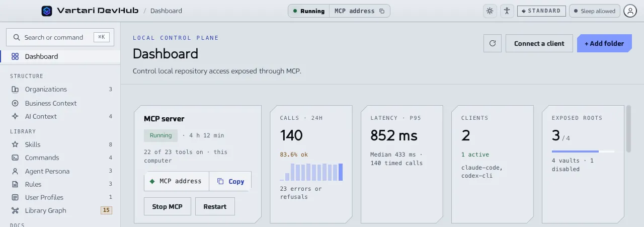This screenshot has width=644, height=227.
Task: Click the Stop MCP button
Action: pyautogui.click(x=168, y=206)
